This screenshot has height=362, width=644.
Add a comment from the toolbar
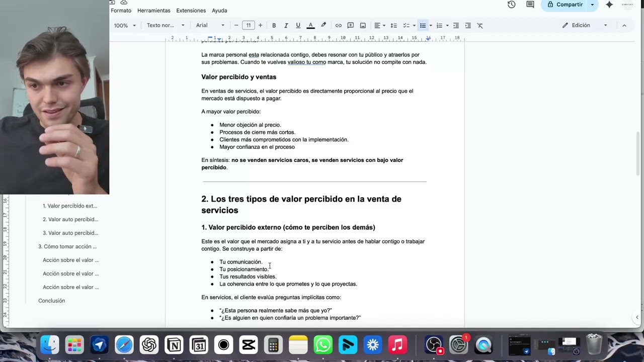coord(350,26)
